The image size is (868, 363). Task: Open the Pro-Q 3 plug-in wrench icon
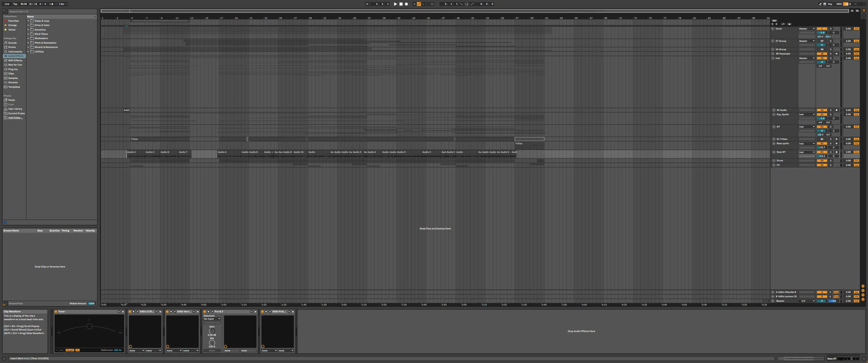[212, 312]
